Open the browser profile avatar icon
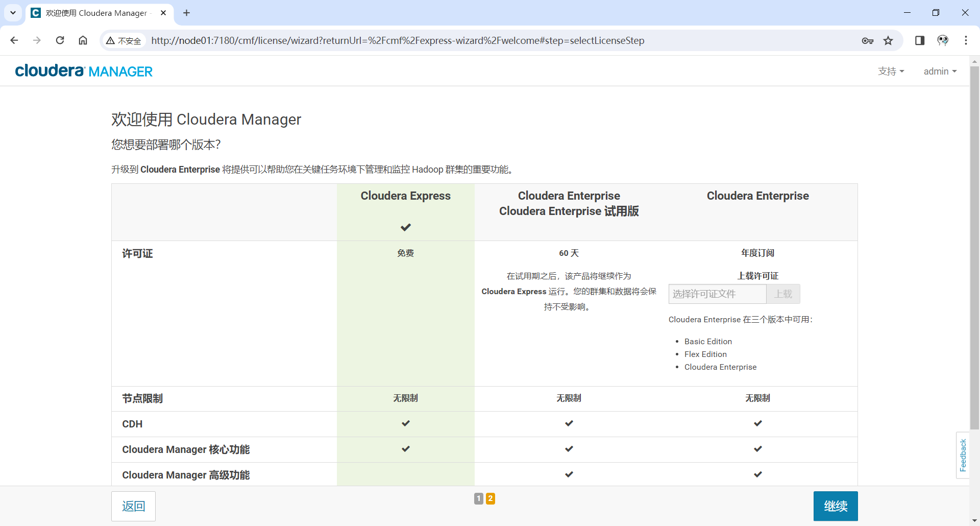This screenshot has height=526, width=980. 943,40
